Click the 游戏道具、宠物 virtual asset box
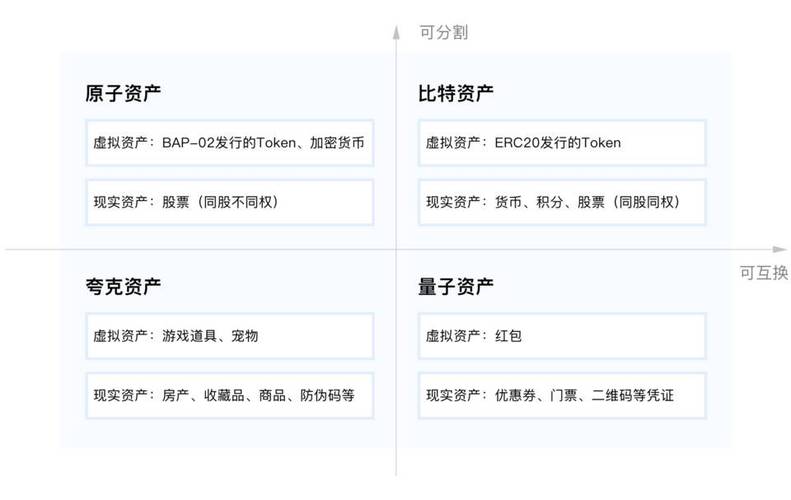 [230, 336]
